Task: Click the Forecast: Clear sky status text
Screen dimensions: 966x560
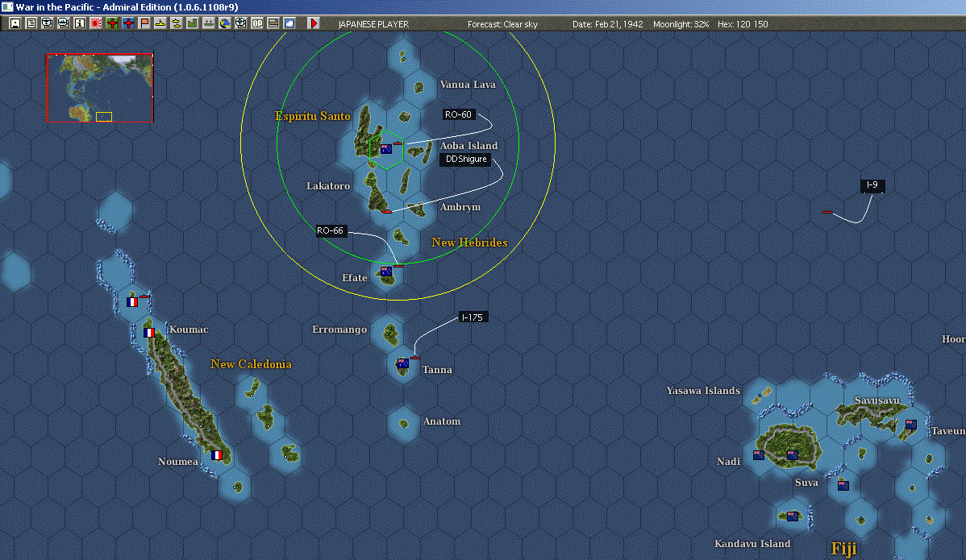Action: click(502, 24)
